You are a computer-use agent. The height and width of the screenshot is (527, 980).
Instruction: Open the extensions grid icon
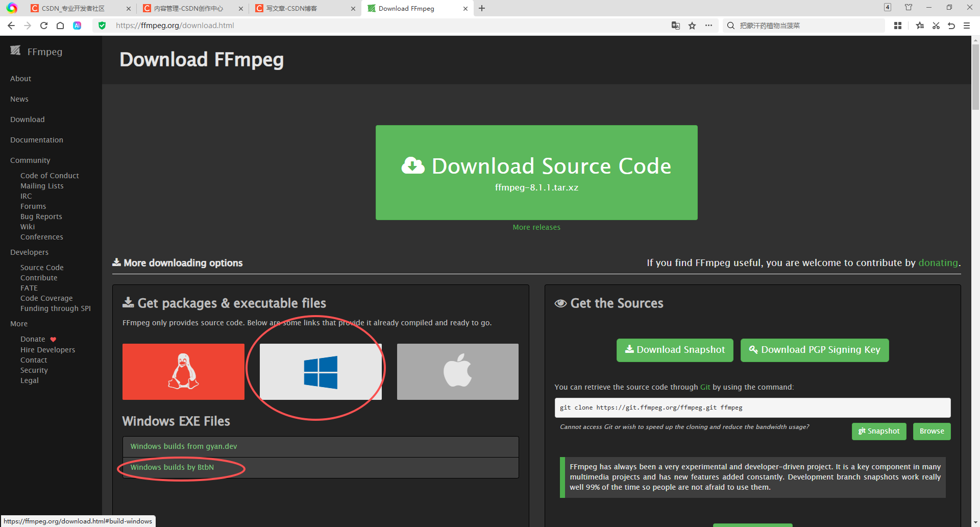pyautogui.click(x=898, y=26)
